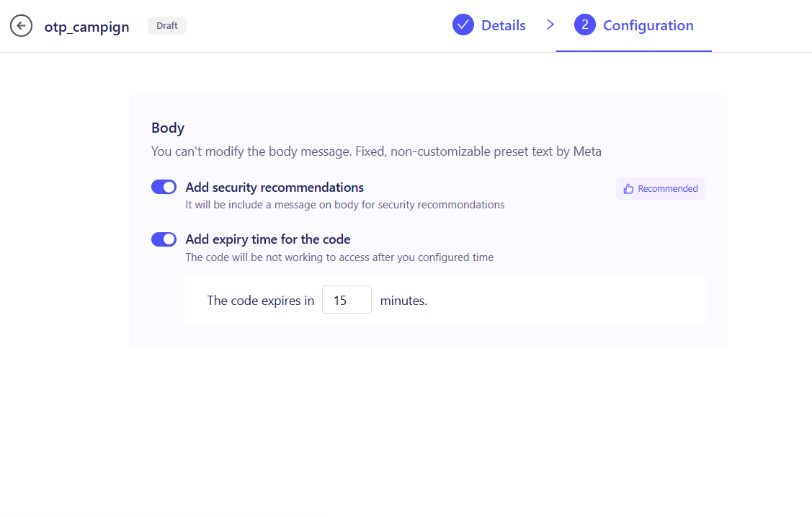Click the body message preset text note
This screenshot has width=812, height=517.
click(x=376, y=152)
